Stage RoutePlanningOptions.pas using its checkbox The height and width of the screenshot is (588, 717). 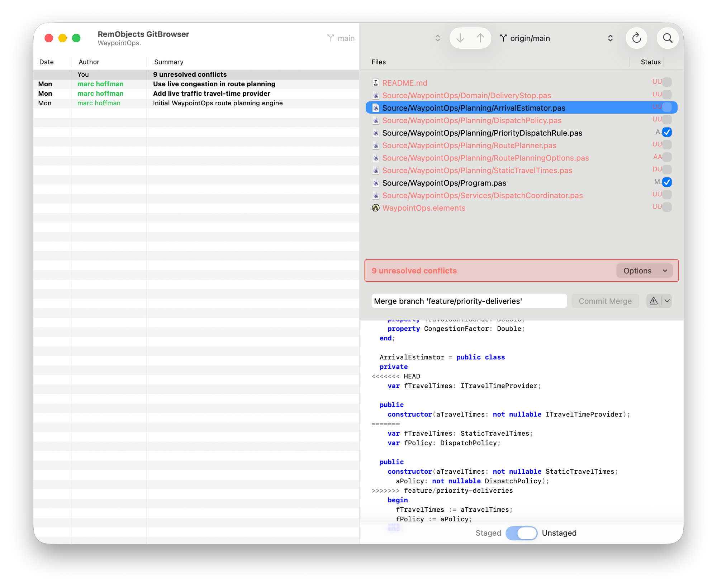(x=667, y=157)
